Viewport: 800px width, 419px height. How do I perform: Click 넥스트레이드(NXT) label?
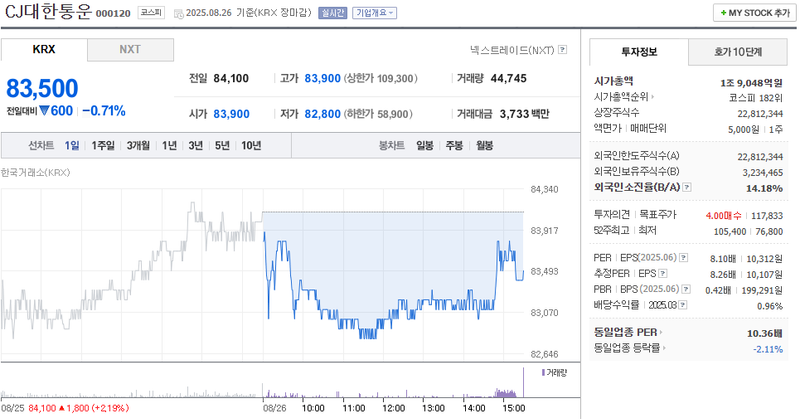click(x=512, y=50)
